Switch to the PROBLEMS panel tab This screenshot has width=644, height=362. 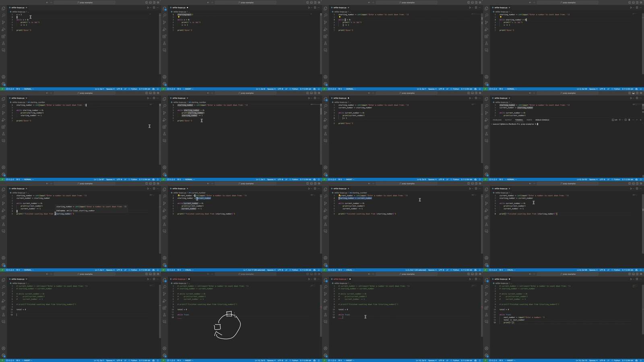[x=497, y=120]
